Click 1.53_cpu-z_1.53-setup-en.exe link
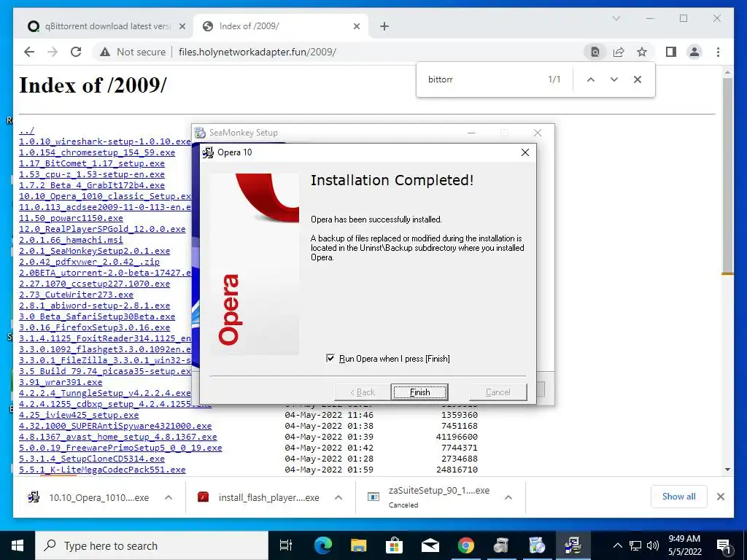The image size is (747, 560). [x=92, y=174]
